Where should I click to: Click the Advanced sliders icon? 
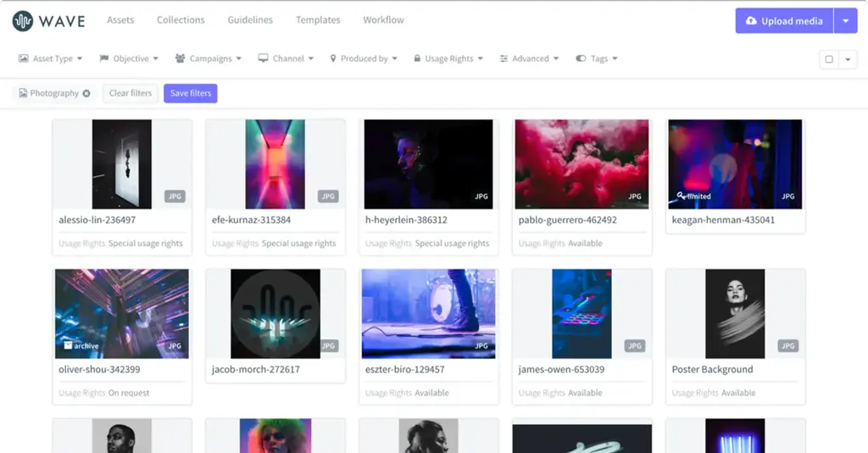(504, 59)
